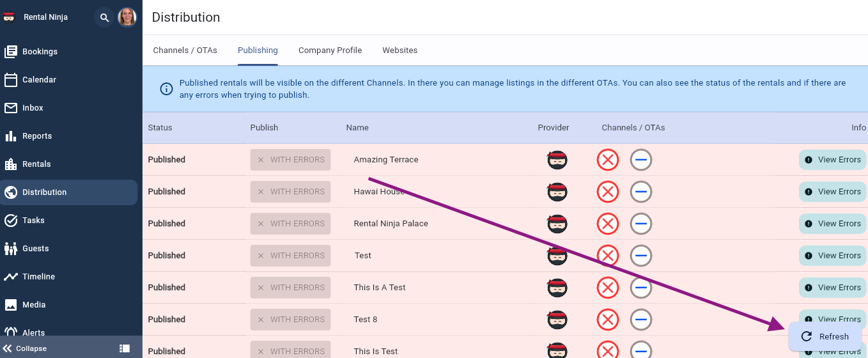Screen dimensions: 868x358
Task: Open the Websites tab
Action: 399,51
